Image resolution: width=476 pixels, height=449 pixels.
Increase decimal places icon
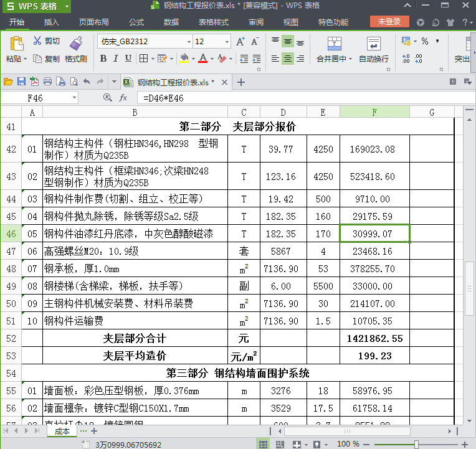[x=406, y=59]
